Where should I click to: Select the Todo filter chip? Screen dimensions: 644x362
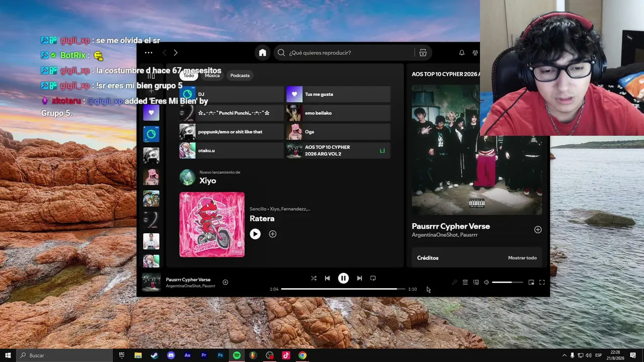(189, 75)
